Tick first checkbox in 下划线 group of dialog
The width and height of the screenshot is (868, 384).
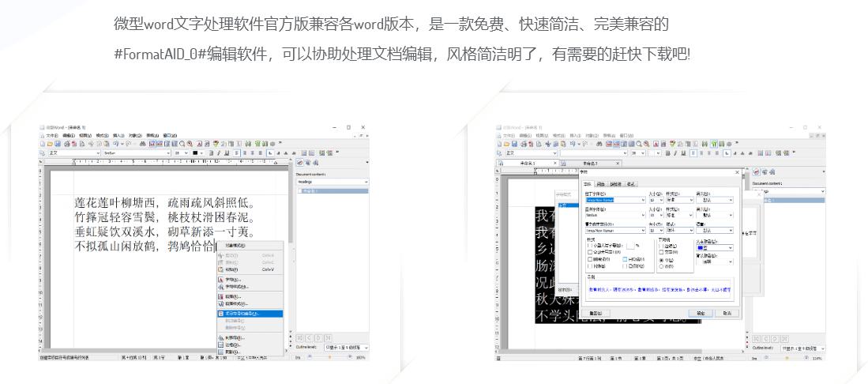pyautogui.click(x=661, y=246)
